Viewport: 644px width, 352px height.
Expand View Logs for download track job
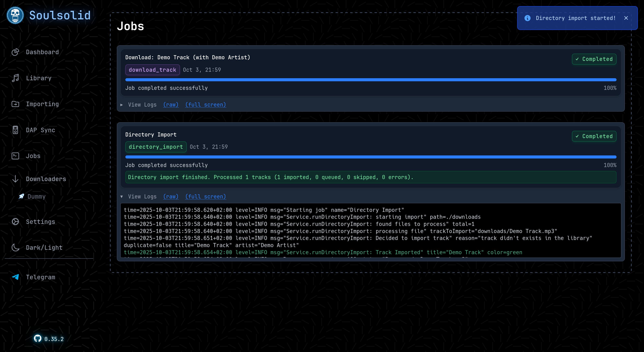[x=142, y=105]
